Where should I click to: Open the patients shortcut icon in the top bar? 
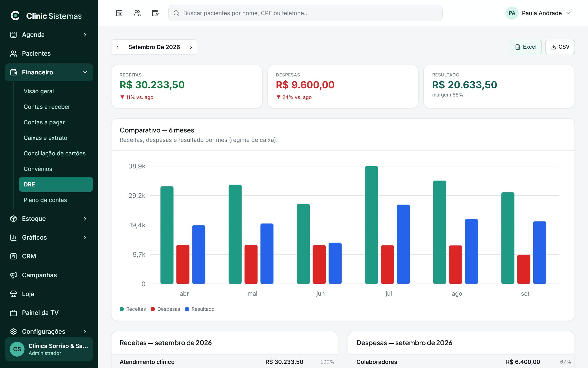[137, 13]
